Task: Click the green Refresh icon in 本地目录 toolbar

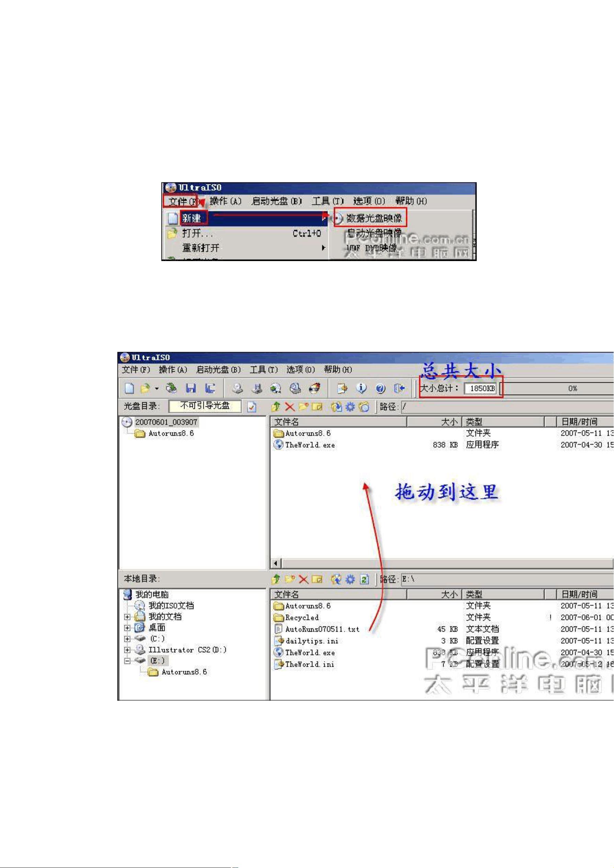Action: coord(364,579)
